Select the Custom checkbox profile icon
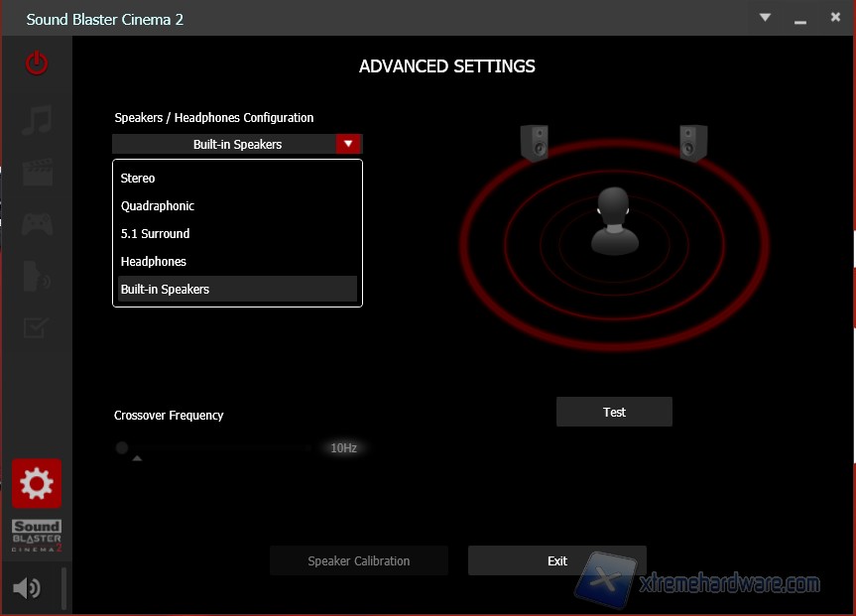This screenshot has width=856, height=616. click(x=37, y=327)
